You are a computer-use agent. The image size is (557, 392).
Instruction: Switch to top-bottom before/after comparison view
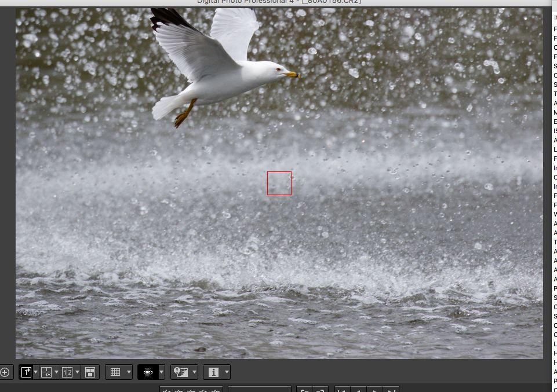pos(47,372)
